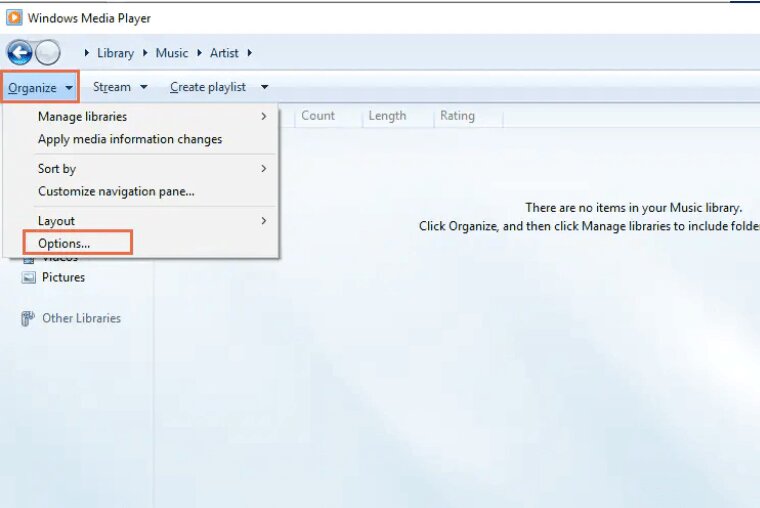Select Other Libraries in navigation pane

(81, 318)
